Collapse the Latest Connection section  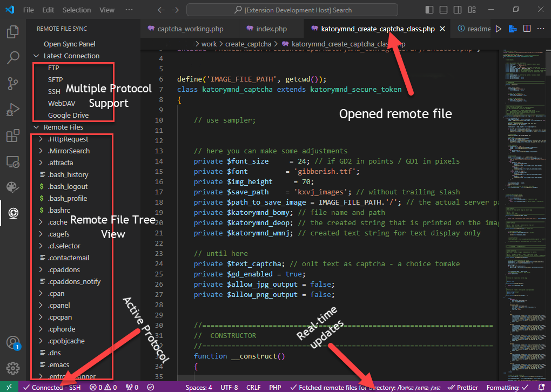pyautogui.click(x=36, y=56)
